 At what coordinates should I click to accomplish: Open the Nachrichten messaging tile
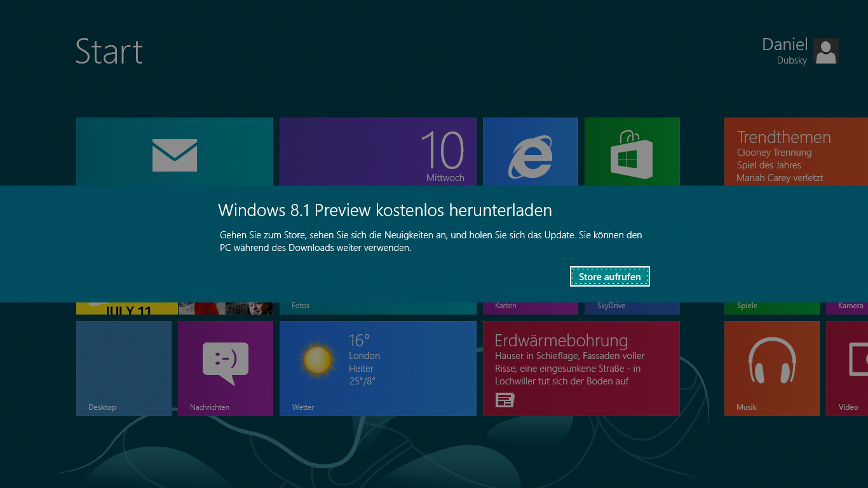pos(226,369)
